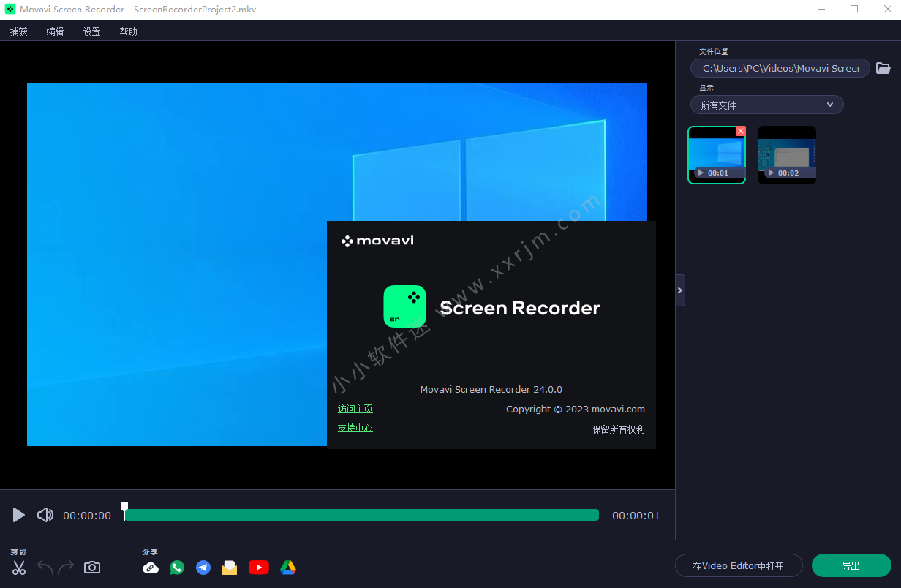
Task: Select the scissors cut tool
Action: click(x=19, y=568)
